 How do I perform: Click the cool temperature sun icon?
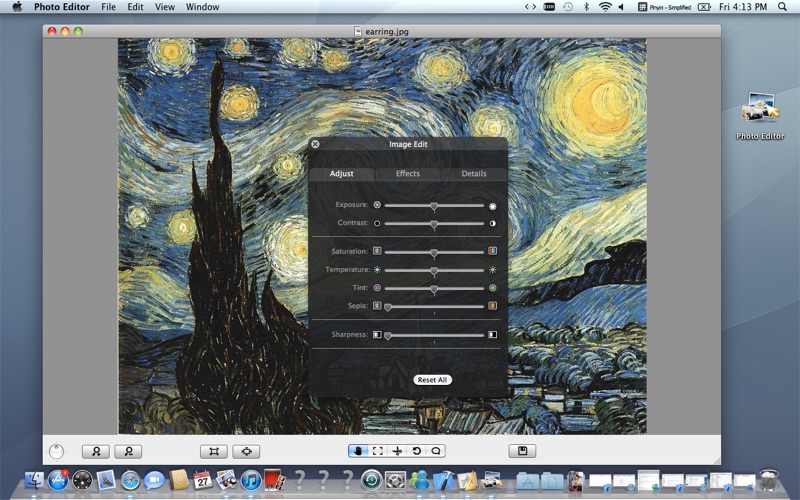tap(377, 269)
